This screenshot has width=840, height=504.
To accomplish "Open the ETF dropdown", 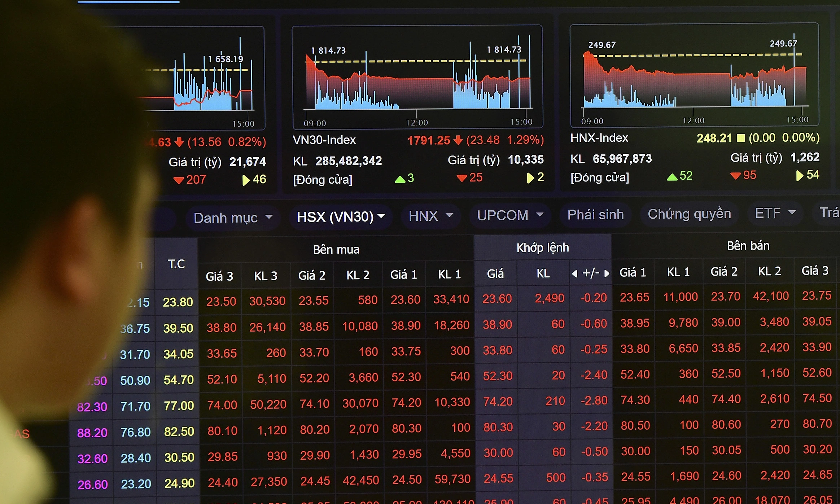I will point(775,212).
